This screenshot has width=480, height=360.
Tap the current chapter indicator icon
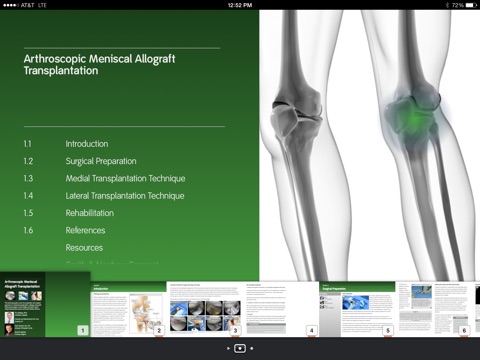click(x=240, y=349)
